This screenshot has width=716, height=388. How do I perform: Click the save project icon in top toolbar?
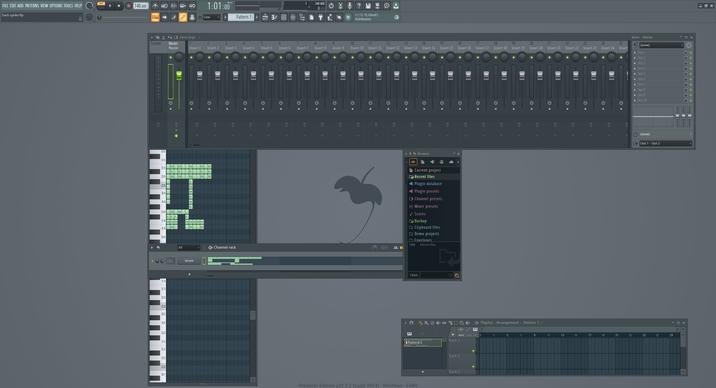pyautogui.click(x=368, y=6)
